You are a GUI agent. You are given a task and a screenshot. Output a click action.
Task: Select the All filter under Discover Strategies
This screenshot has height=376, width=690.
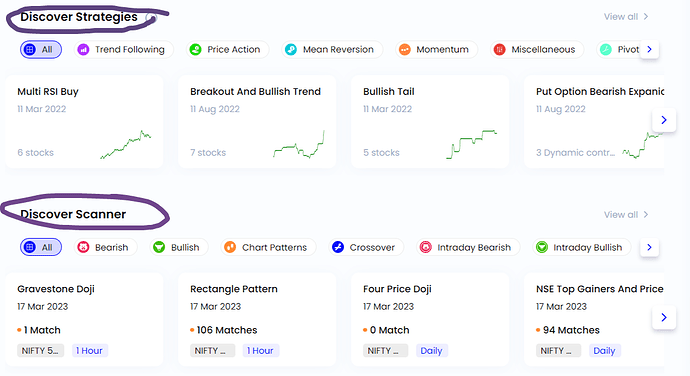[41, 50]
